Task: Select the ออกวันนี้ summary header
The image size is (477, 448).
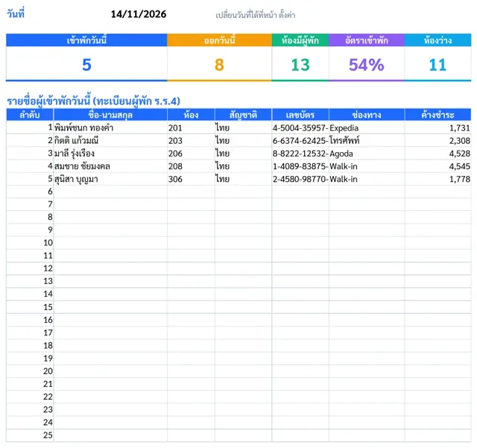Action: pyautogui.click(x=219, y=40)
